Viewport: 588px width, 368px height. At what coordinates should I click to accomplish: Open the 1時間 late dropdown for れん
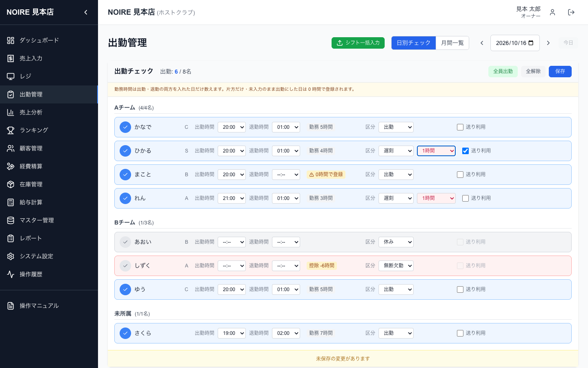pos(436,198)
